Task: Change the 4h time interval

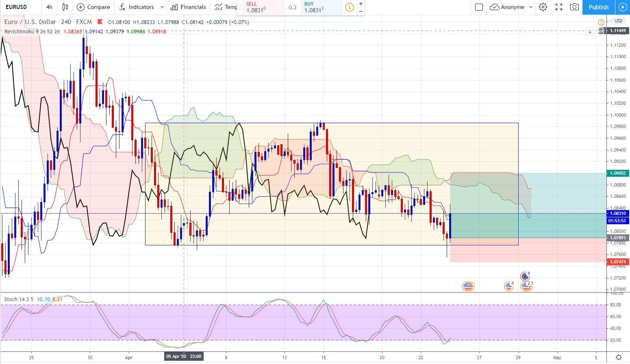Action: [x=49, y=7]
